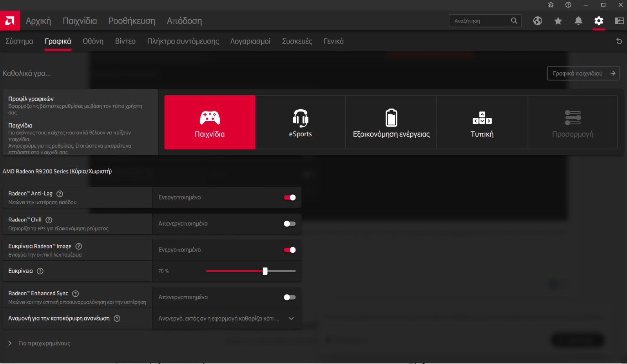Viewport: 627px width, 364px height.
Task: Select the Εξοικονόμηση ενέργειας profile tile
Action: pos(391,122)
